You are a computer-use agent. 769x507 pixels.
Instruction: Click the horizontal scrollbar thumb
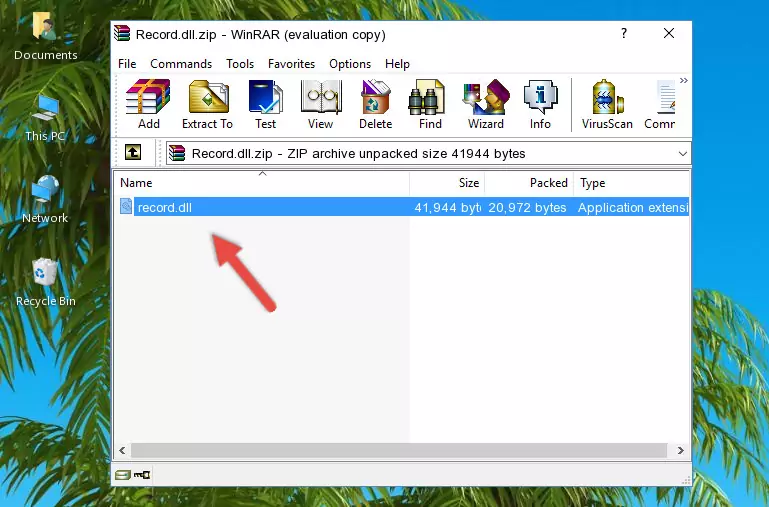click(x=398, y=450)
